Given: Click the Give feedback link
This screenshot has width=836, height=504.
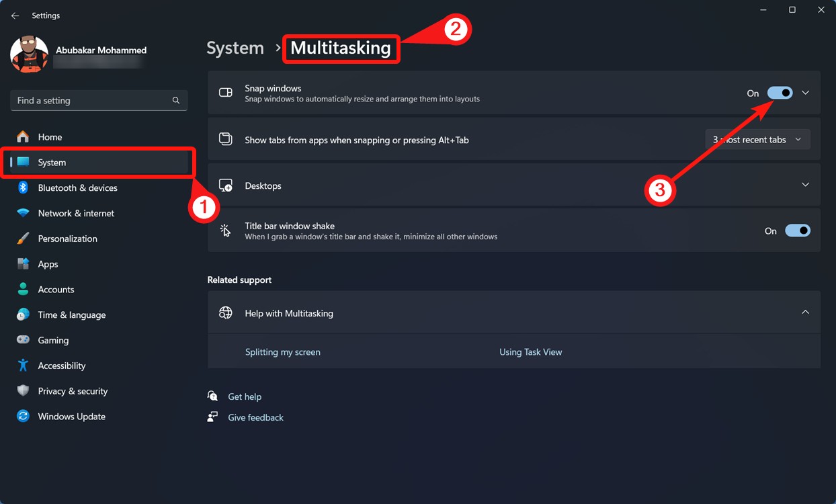Looking at the screenshot, I should pyautogui.click(x=255, y=417).
